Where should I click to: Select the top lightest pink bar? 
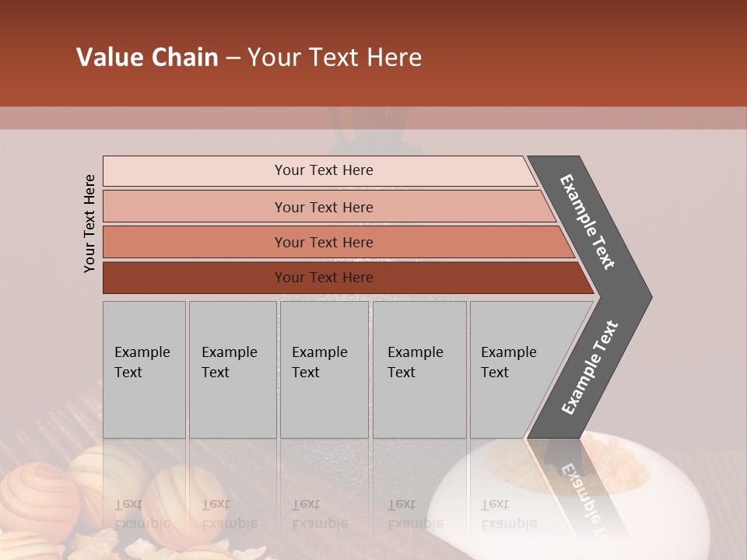(324, 170)
